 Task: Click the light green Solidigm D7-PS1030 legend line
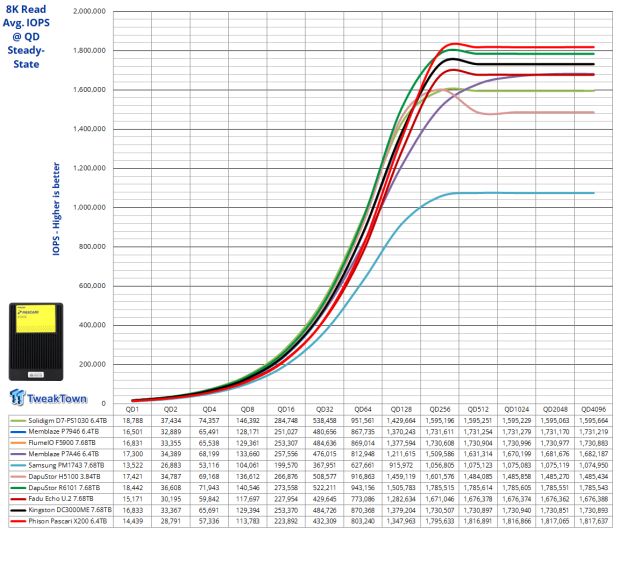tap(18, 421)
